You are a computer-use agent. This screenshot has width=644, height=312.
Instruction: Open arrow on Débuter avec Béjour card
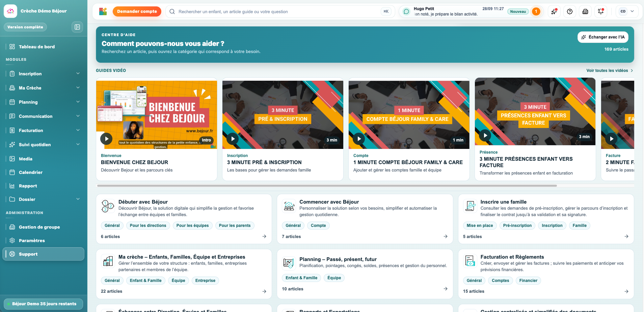tap(264, 236)
